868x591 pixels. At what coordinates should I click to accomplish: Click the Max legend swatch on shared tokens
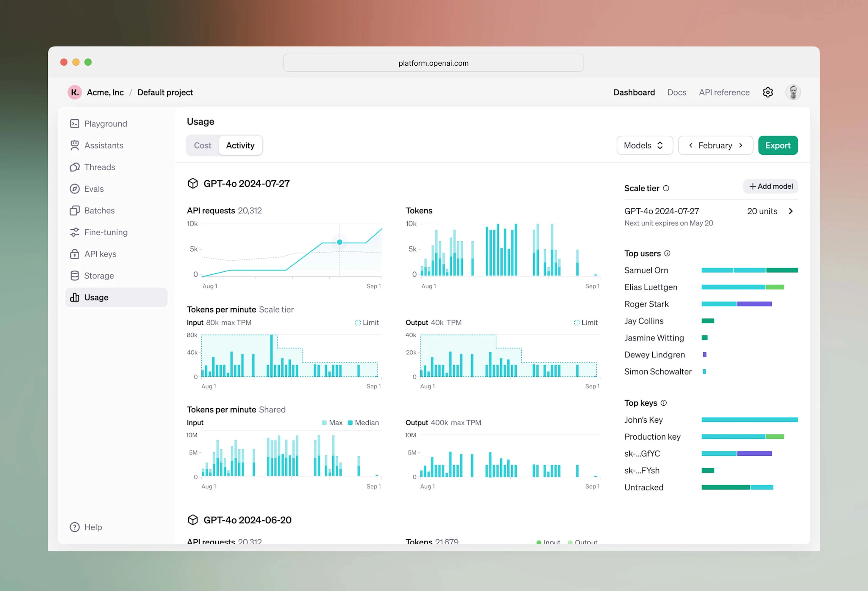pyautogui.click(x=324, y=423)
